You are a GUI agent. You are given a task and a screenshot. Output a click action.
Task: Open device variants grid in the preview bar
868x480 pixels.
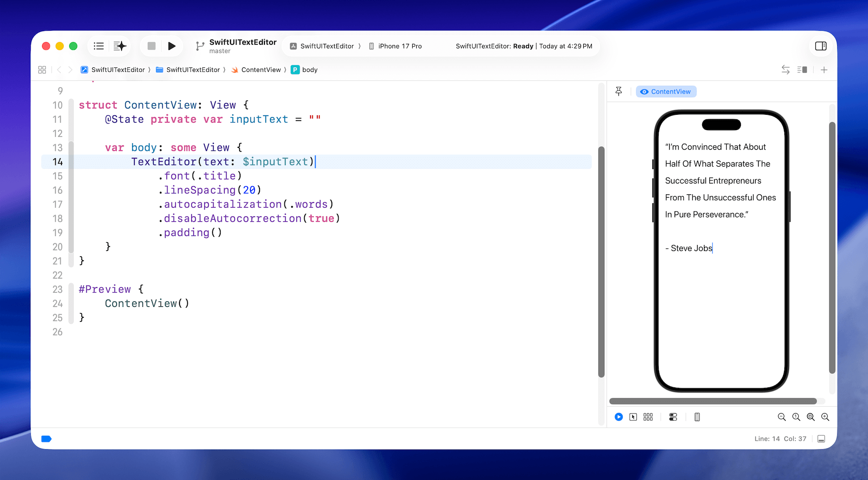648,417
